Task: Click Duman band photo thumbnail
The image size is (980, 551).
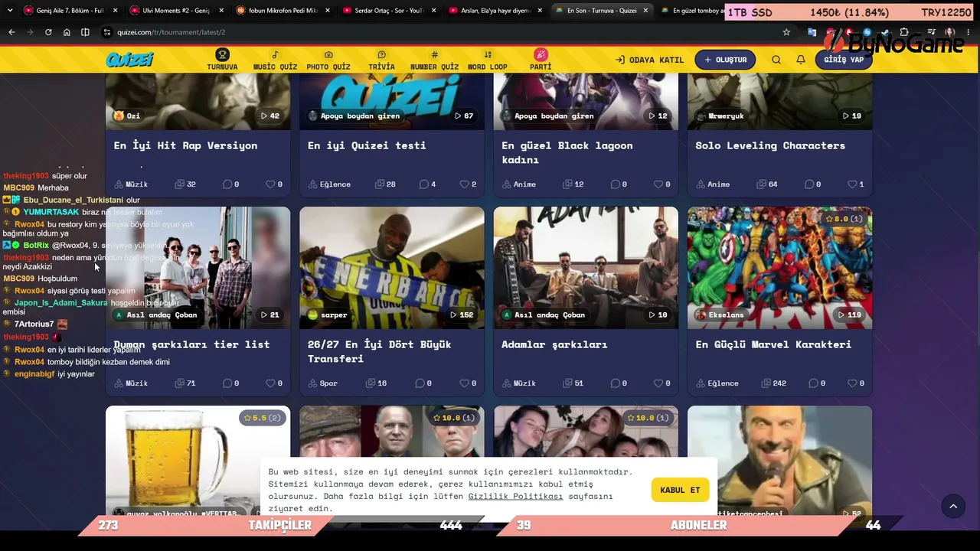Action: (x=198, y=268)
